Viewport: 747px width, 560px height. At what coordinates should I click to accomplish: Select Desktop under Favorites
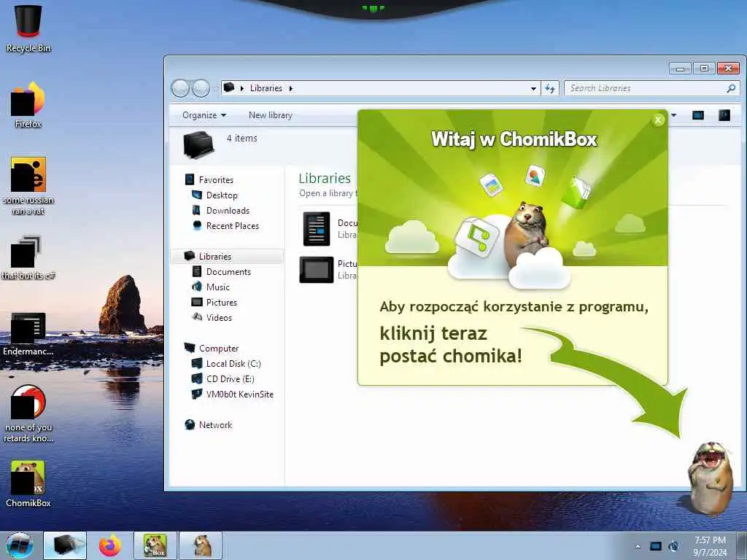click(222, 195)
